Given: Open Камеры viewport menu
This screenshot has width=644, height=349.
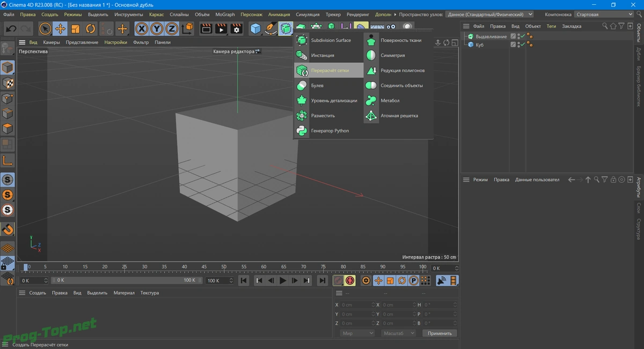Looking at the screenshot, I should pyautogui.click(x=52, y=42).
